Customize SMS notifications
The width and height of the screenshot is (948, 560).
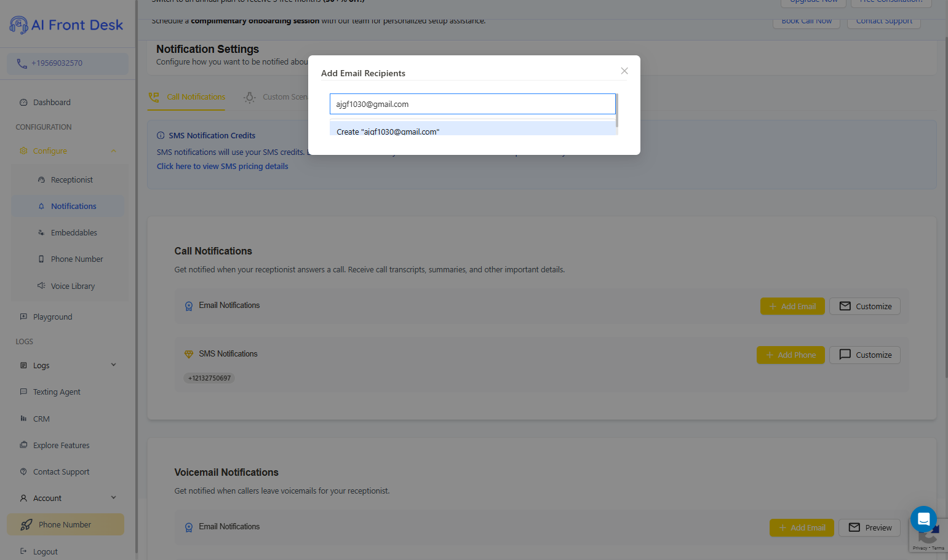tap(865, 355)
